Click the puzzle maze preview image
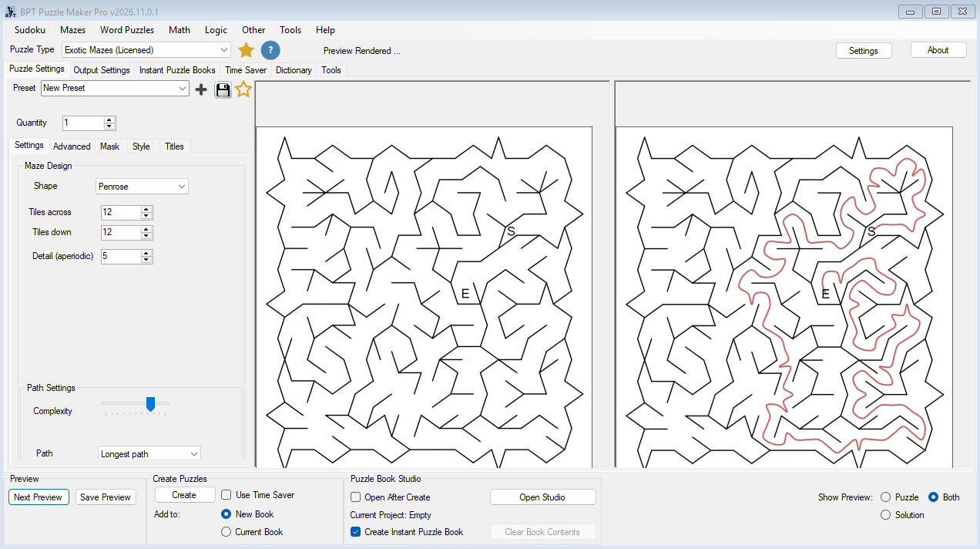Viewport: 980px width, 549px height. click(424, 298)
